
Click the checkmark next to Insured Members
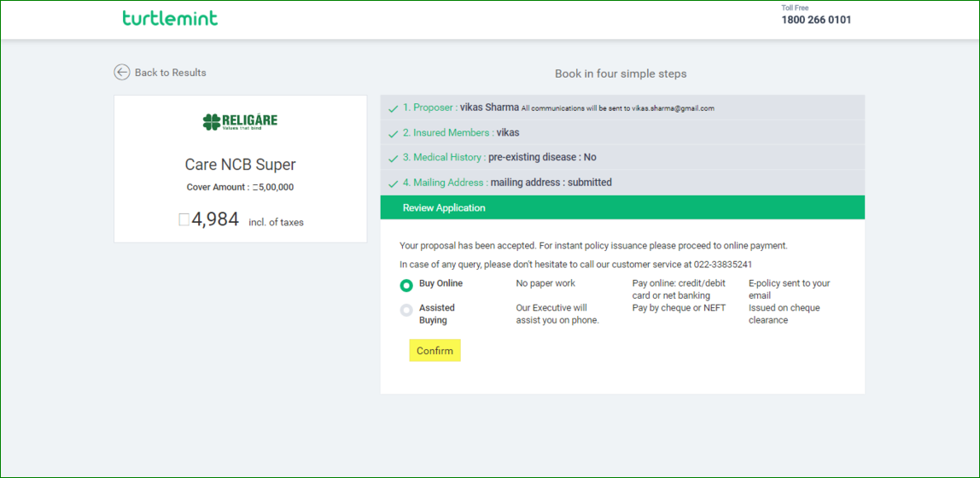coord(393,133)
